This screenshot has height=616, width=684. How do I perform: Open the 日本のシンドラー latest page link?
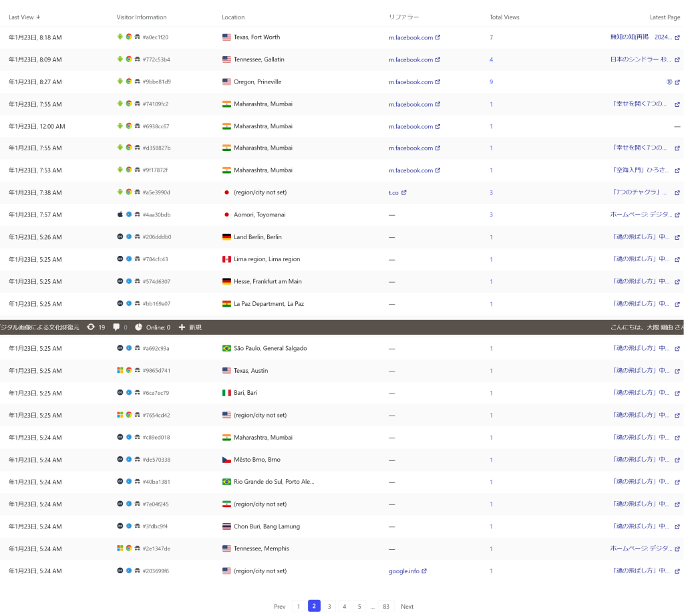(641, 59)
